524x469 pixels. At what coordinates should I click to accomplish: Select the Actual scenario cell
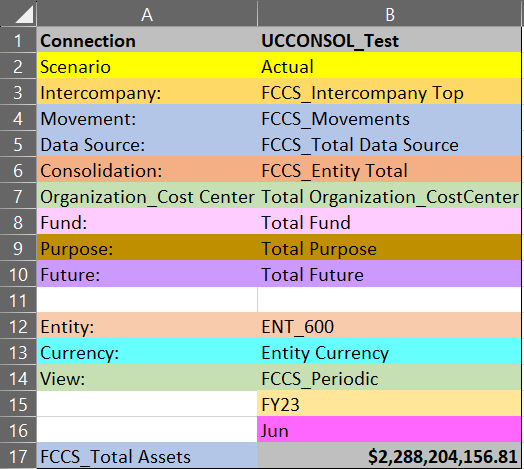[x=389, y=66]
